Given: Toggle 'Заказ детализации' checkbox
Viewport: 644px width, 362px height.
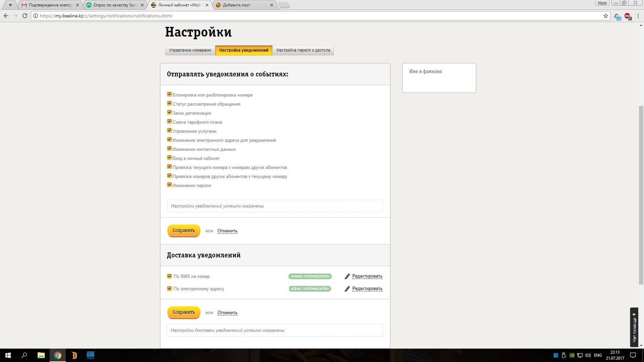Looking at the screenshot, I should [169, 113].
